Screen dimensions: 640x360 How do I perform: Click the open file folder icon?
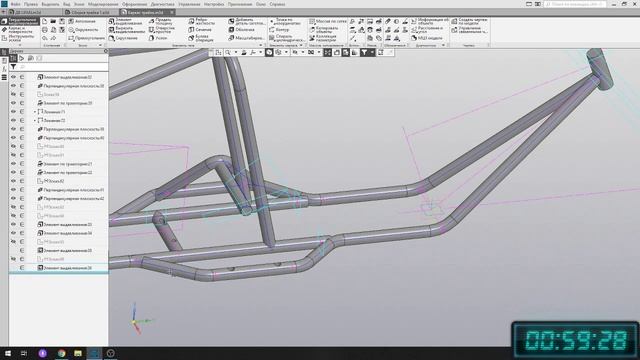(53, 21)
